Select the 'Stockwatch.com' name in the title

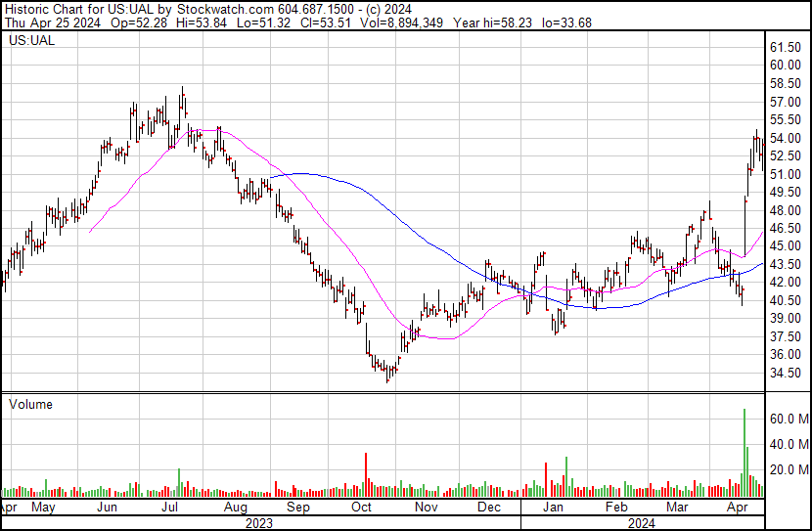tap(225, 10)
